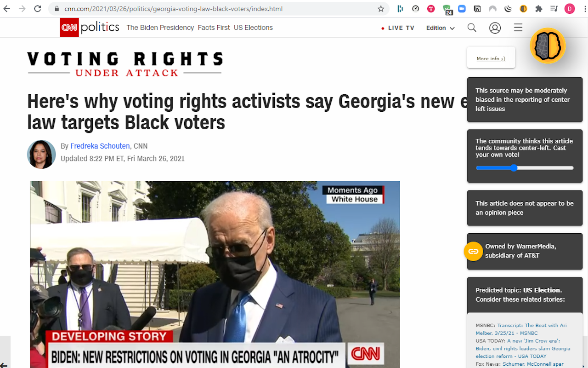
Task: Open Chrome profile D avatar menu
Action: [x=570, y=9]
